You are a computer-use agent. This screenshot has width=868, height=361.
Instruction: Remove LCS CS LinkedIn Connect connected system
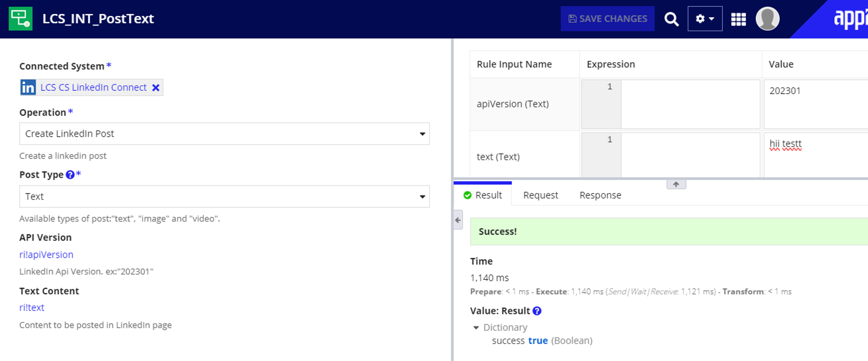(x=156, y=88)
